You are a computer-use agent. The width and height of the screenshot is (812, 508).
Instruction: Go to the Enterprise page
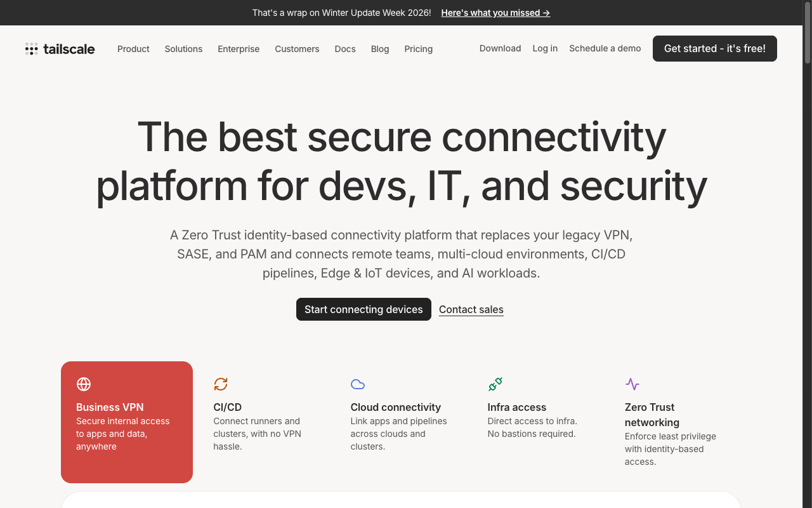pyautogui.click(x=239, y=49)
